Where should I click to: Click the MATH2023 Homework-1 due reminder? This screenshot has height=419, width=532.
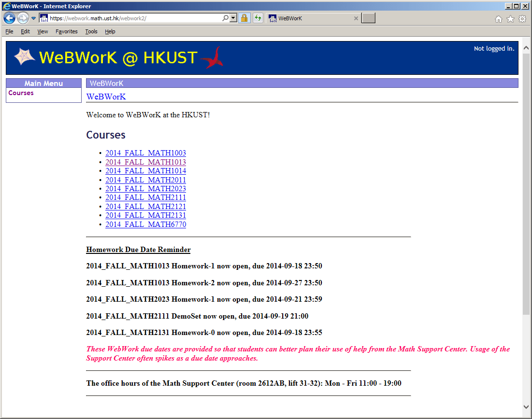204,299
